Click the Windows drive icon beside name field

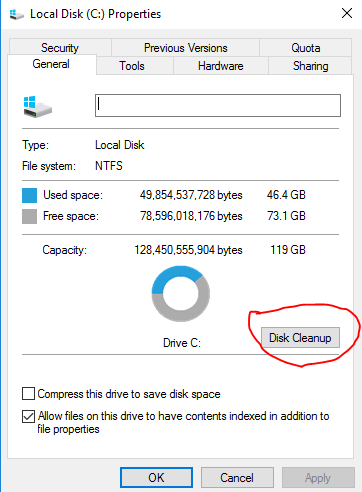[x=38, y=107]
